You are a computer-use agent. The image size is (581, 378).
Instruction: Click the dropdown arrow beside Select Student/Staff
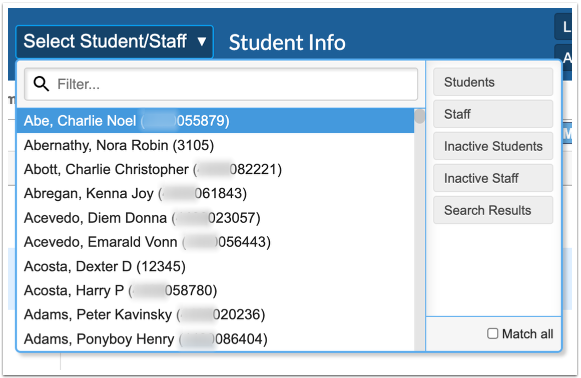click(202, 41)
